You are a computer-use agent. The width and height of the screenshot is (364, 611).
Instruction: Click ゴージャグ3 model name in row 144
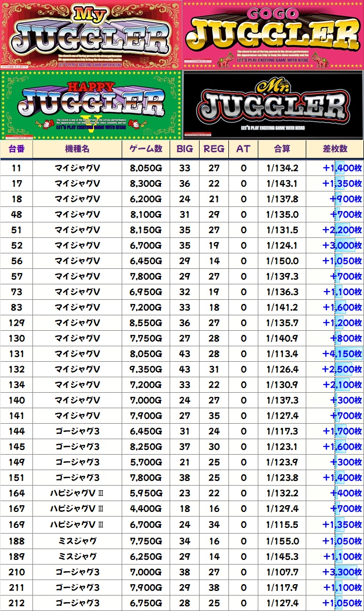(77, 431)
